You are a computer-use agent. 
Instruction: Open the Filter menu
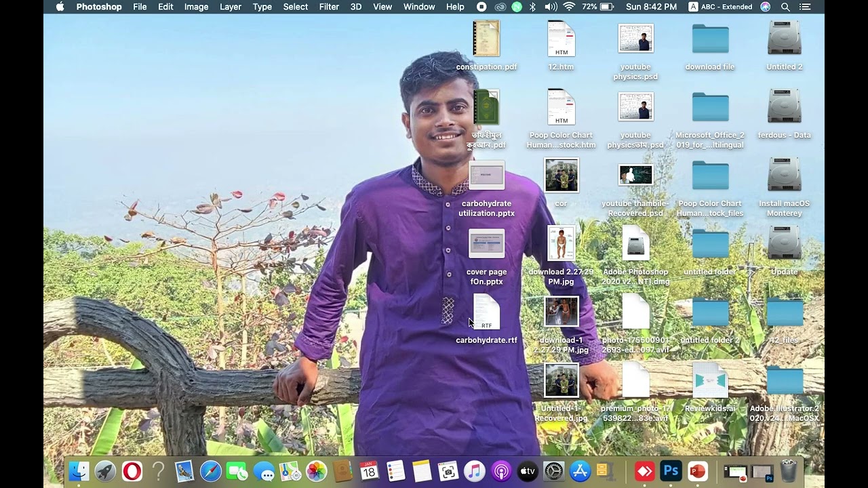[x=329, y=7]
